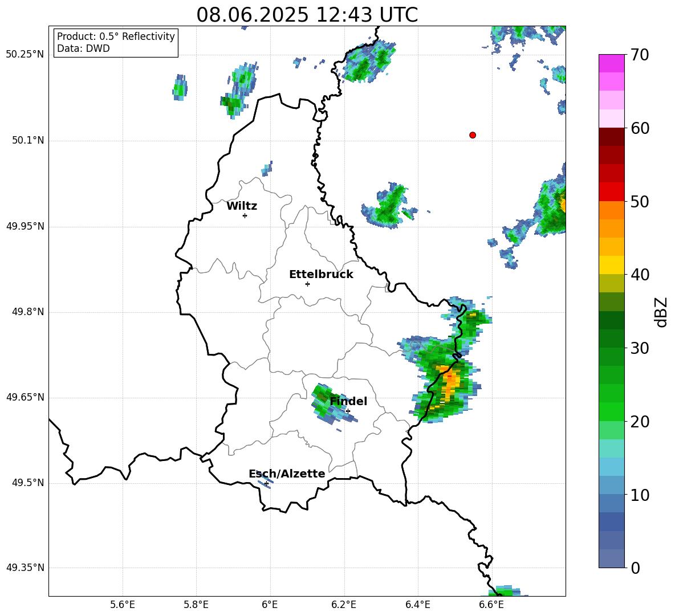
Task: Click the Wiltz cross marker
Action: [245, 215]
